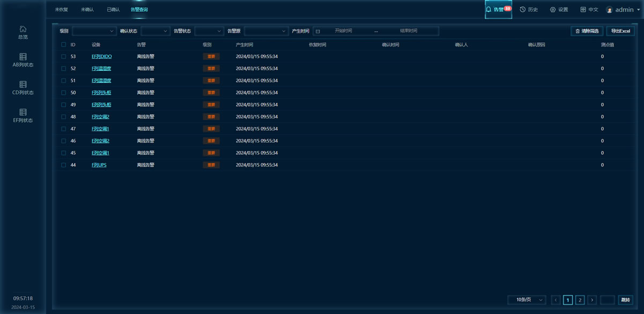Select the EF列状态 sidebar icon
644x314 pixels.
tap(23, 113)
